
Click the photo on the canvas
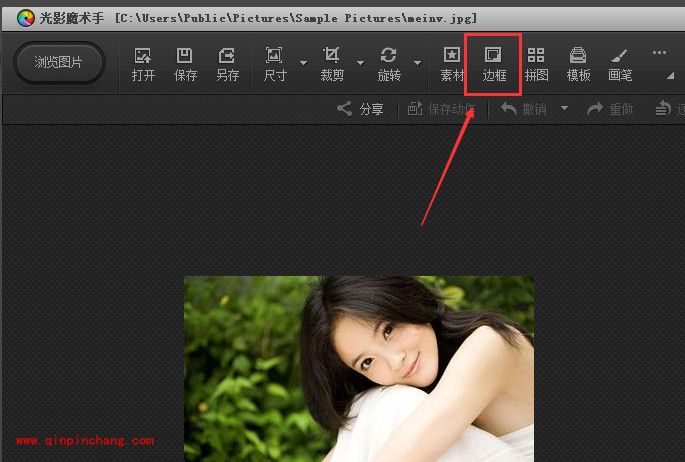[x=358, y=368]
